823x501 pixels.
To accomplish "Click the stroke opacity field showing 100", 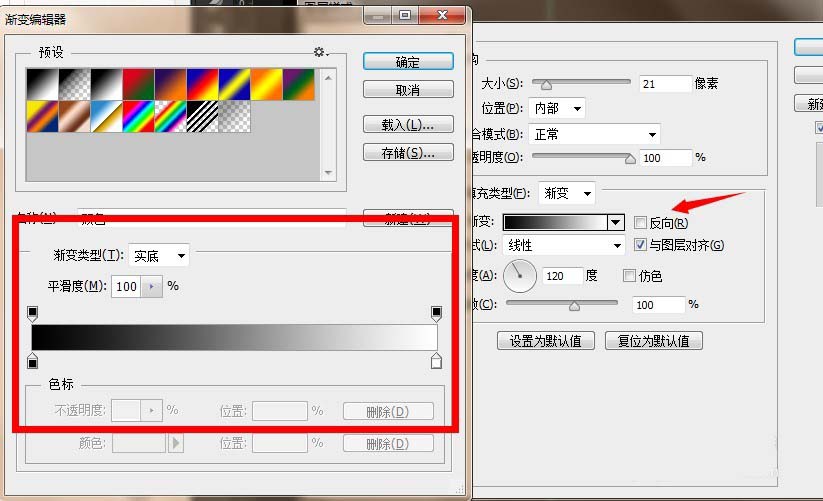I will 665,158.
